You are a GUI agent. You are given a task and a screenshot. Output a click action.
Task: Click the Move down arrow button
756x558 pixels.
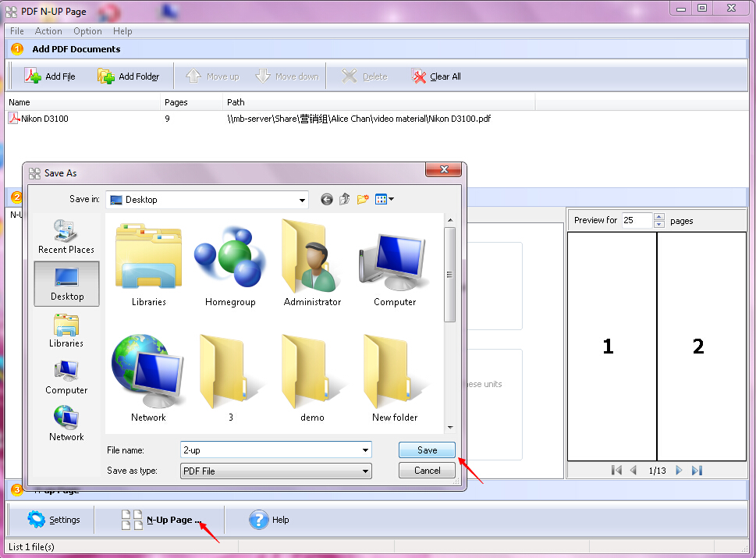click(287, 76)
